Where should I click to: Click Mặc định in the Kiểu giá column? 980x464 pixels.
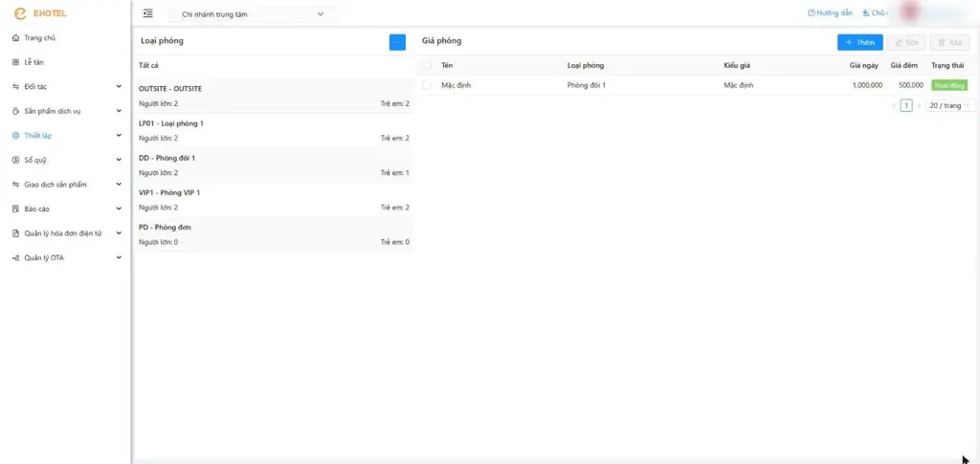point(739,85)
